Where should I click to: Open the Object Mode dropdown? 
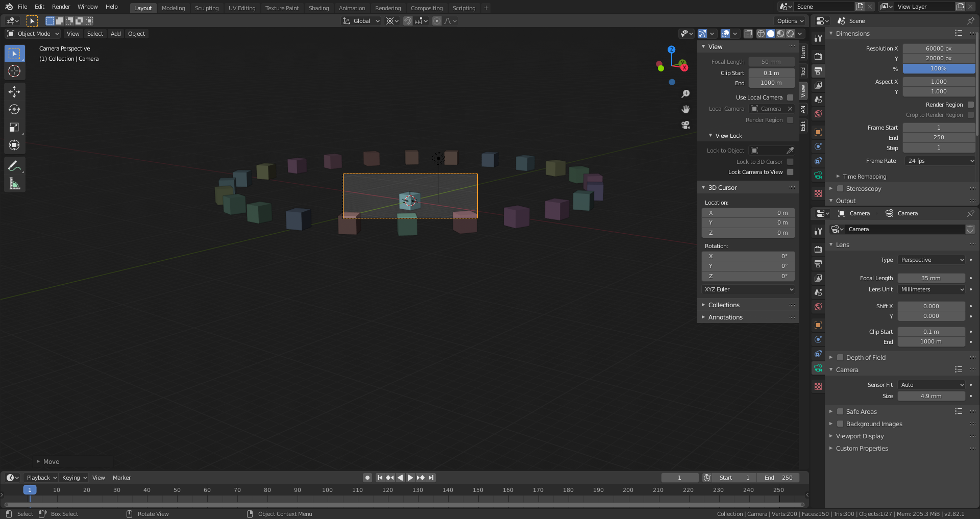[x=33, y=34]
